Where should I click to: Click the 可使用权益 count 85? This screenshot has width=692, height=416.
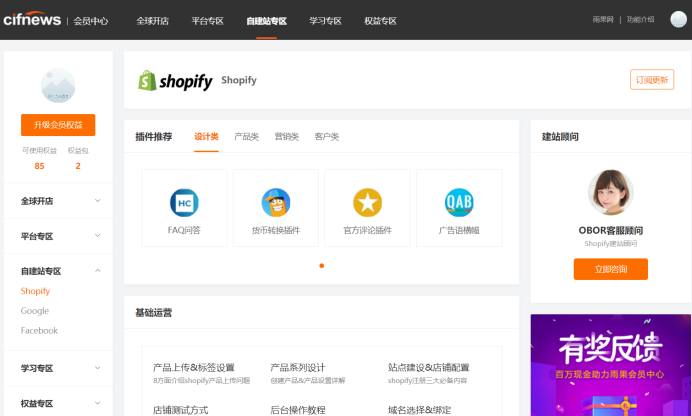click(x=39, y=166)
